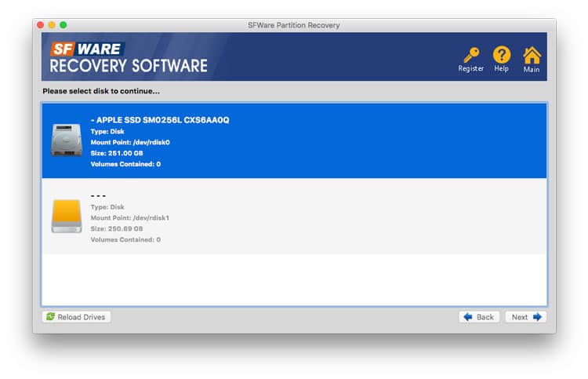Minimize the window with yellow button
The height and width of the screenshot is (379, 588).
tap(52, 25)
